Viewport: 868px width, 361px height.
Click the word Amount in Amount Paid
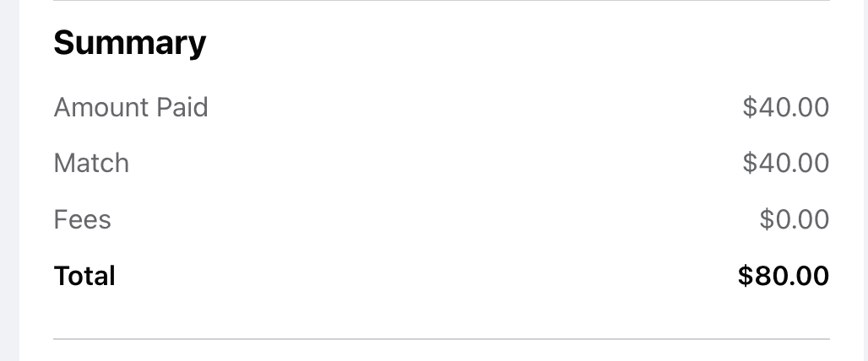point(101,107)
